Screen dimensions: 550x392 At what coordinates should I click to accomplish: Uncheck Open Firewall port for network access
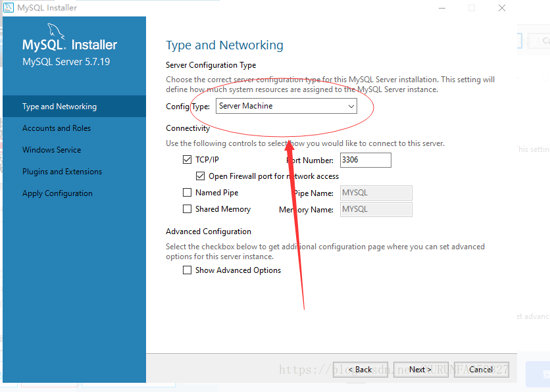tap(201, 176)
